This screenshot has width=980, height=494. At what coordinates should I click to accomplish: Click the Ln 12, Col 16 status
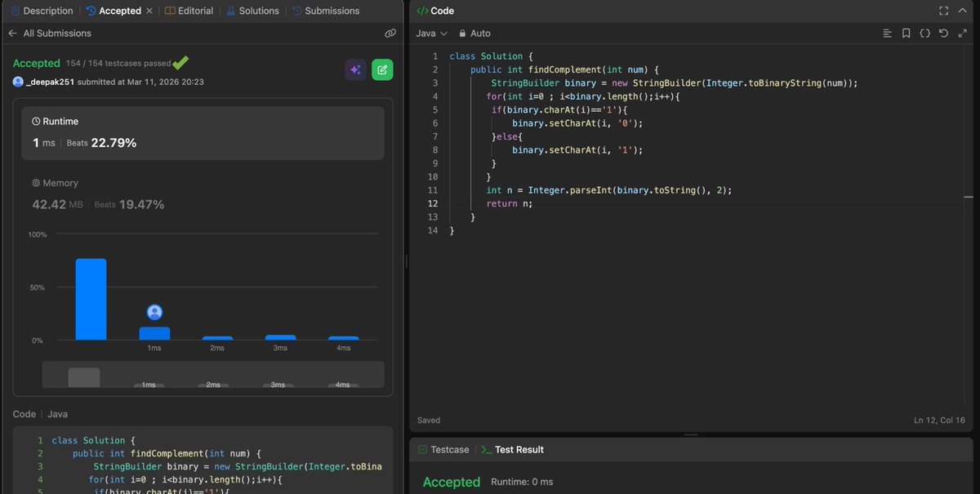coord(941,421)
